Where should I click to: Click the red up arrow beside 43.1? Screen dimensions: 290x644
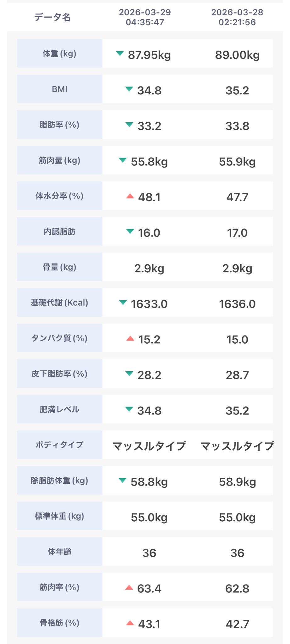click(x=130, y=623)
